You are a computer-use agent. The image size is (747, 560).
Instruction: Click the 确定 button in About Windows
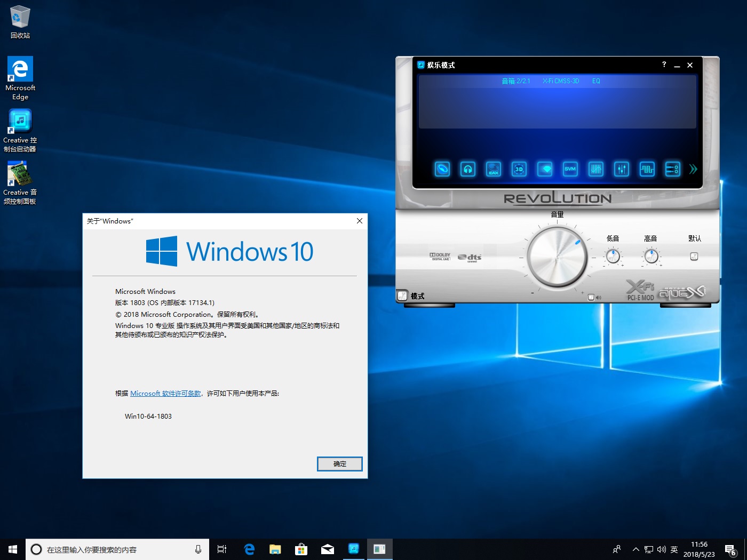340,464
